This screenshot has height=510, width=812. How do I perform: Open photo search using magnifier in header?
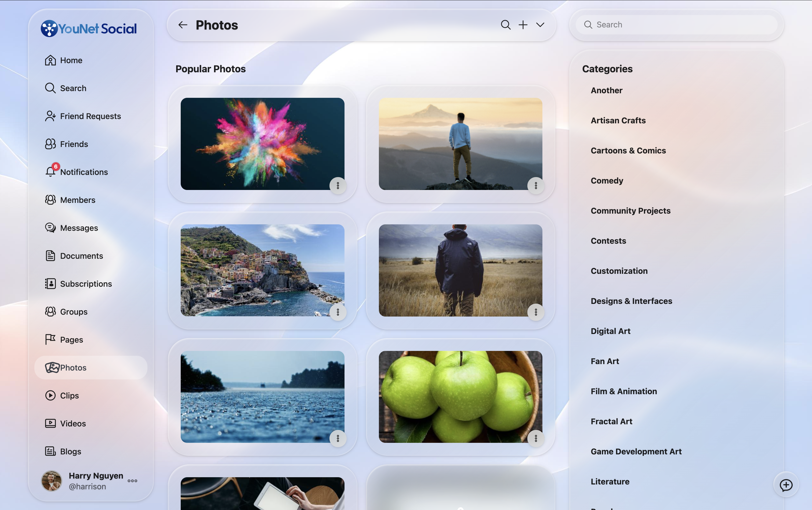[x=506, y=25]
